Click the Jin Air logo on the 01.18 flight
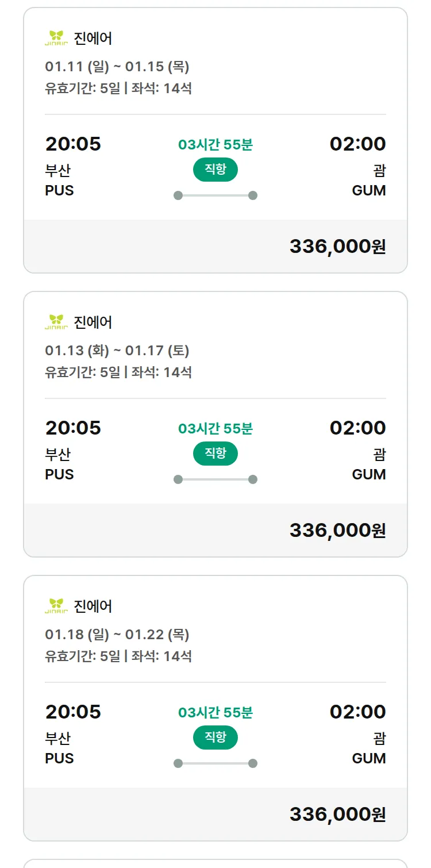 56,606
